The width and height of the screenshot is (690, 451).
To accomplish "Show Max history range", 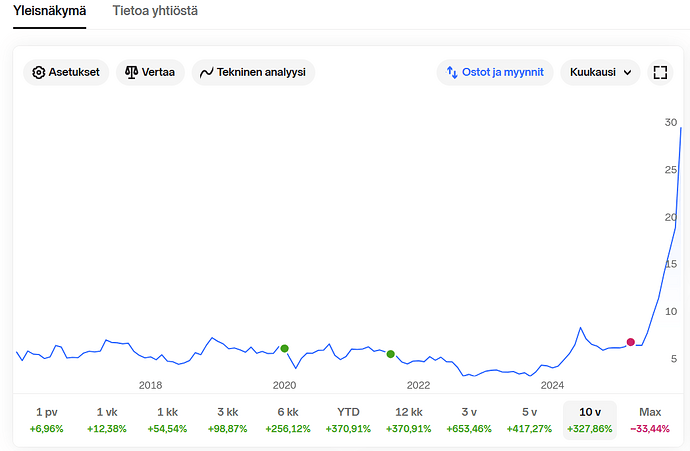I will click(650, 419).
